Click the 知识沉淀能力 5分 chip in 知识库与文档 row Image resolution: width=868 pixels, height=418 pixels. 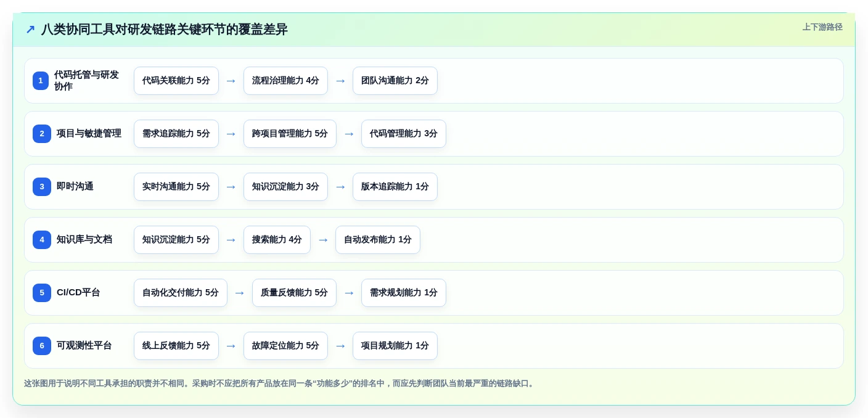[x=176, y=240]
